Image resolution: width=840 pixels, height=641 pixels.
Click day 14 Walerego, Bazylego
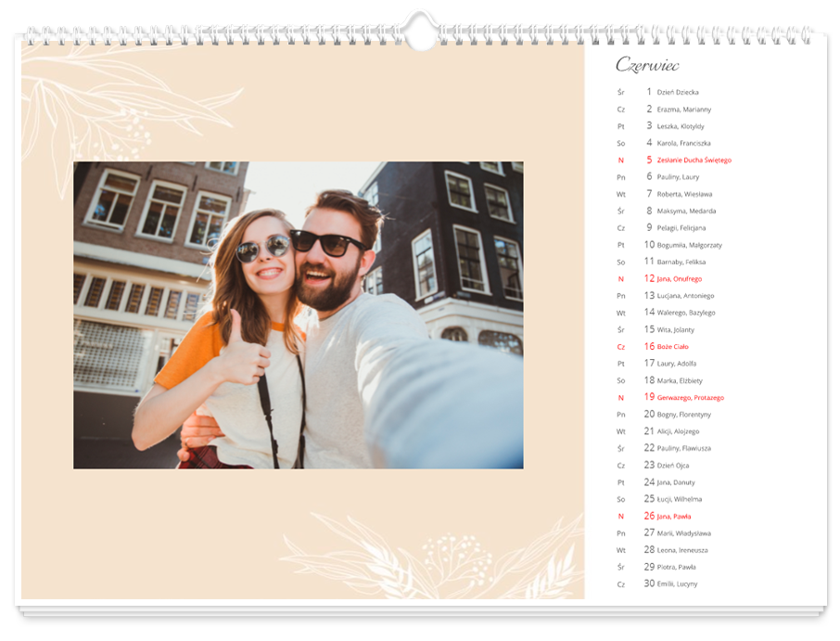pyautogui.click(x=684, y=314)
